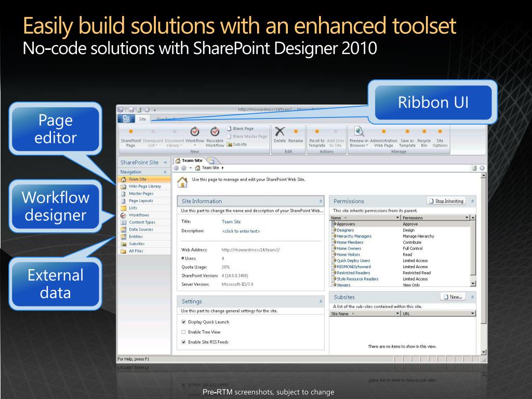Open the Name column filter dropdown
The width and height of the screenshot is (532, 399).
397,218
